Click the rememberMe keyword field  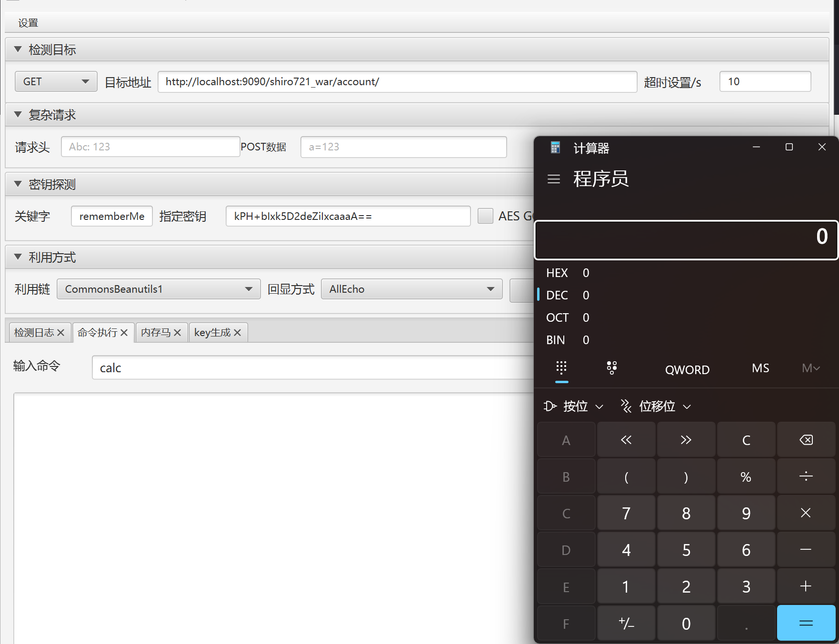pyautogui.click(x=112, y=216)
